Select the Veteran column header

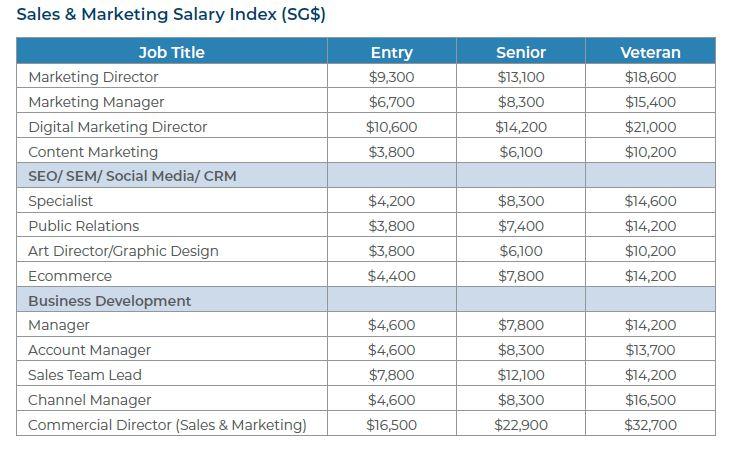[650, 52]
